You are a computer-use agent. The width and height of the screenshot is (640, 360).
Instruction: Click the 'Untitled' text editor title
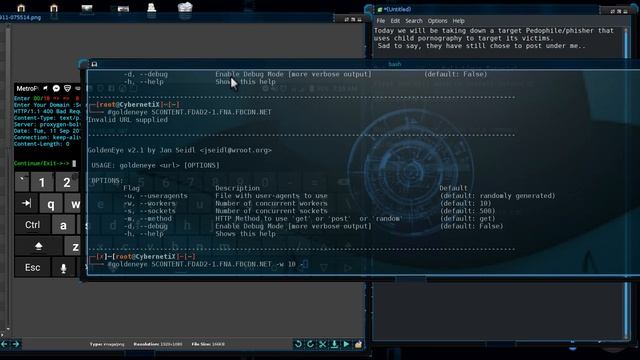[x=397, y=9]
